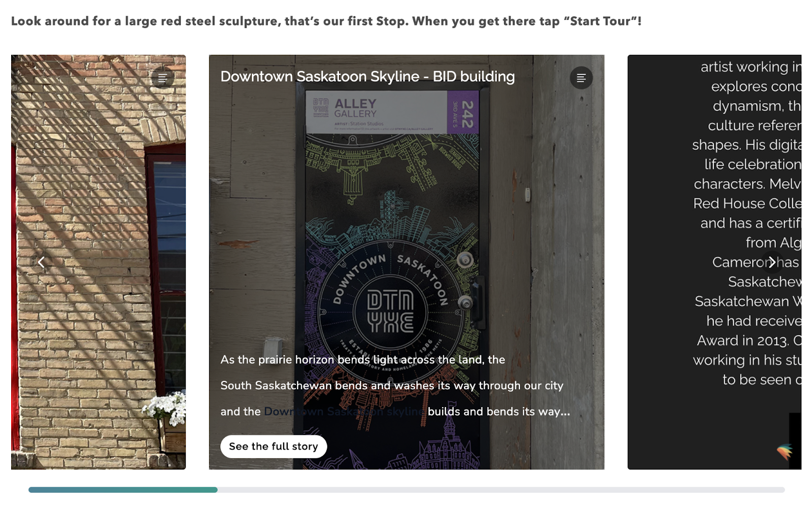The image size is (812, 507).
Task: Select the brick wall photo card
Action: (x=98, y=262)
